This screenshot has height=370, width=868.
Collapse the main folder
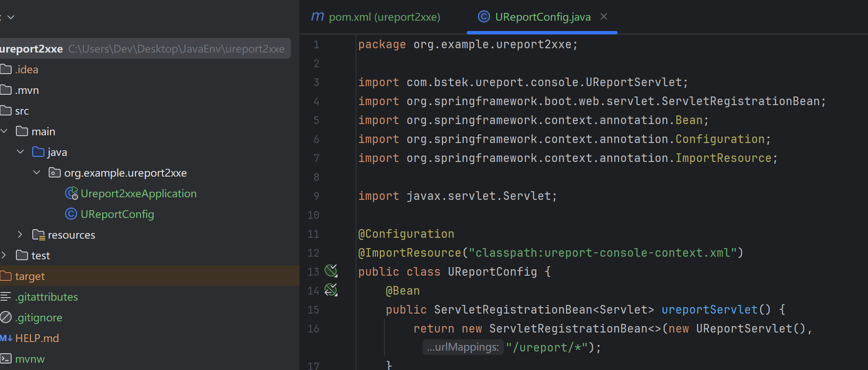pyautogui.click(x=4, y=131)
